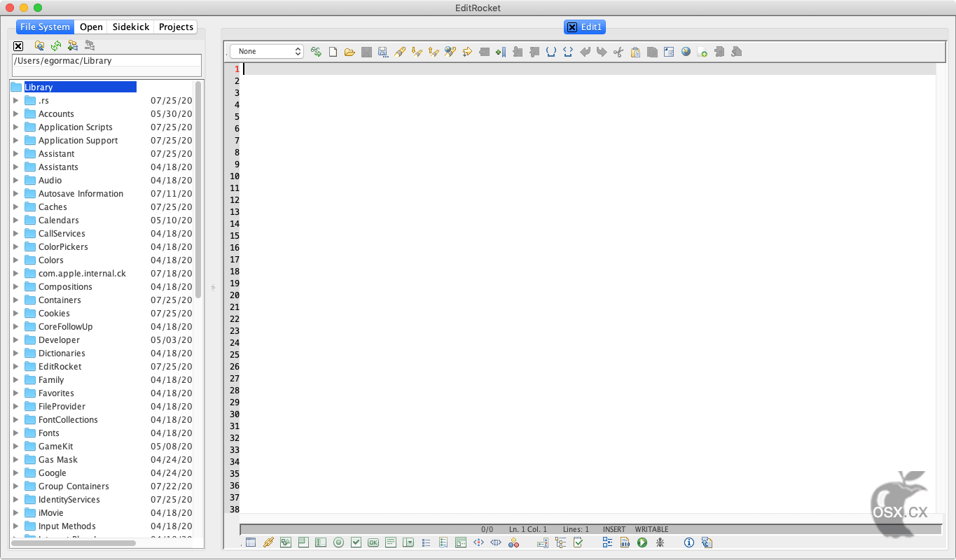Click the search binoculars with globe icon
Screen dimensions: 956x560
click(x=450, y=52)
